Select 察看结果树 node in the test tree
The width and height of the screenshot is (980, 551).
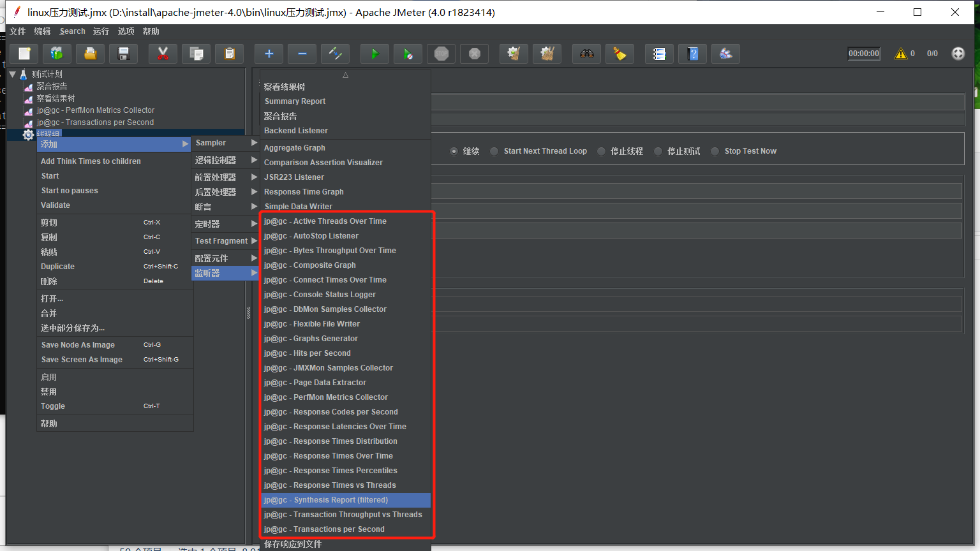pos(56,98)
